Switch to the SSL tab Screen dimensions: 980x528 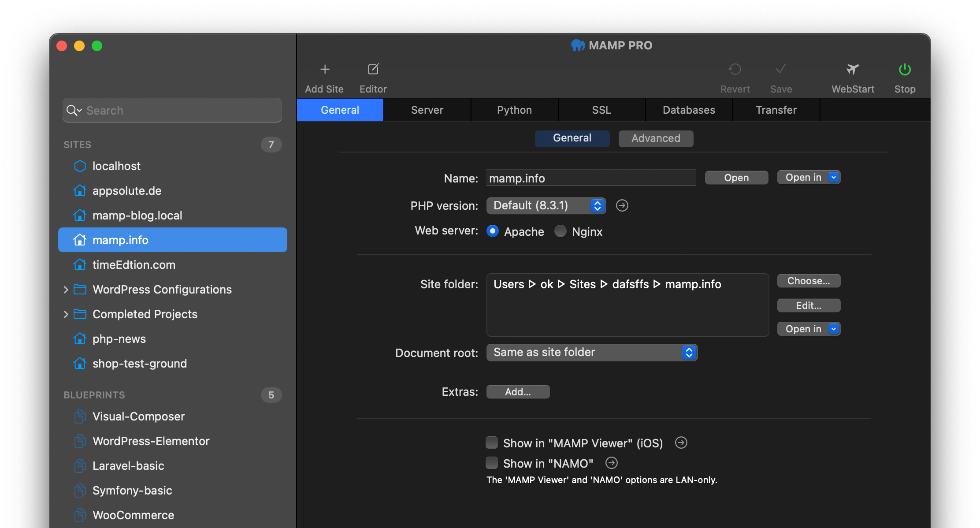[601, 110]
